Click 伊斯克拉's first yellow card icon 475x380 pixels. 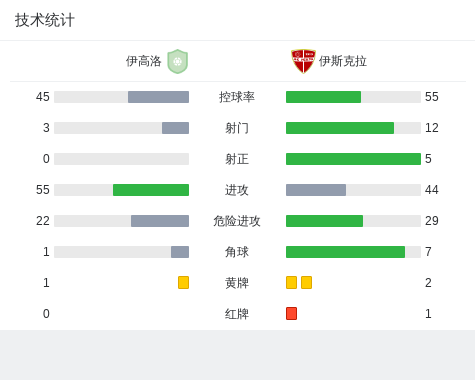click(291, 282)
